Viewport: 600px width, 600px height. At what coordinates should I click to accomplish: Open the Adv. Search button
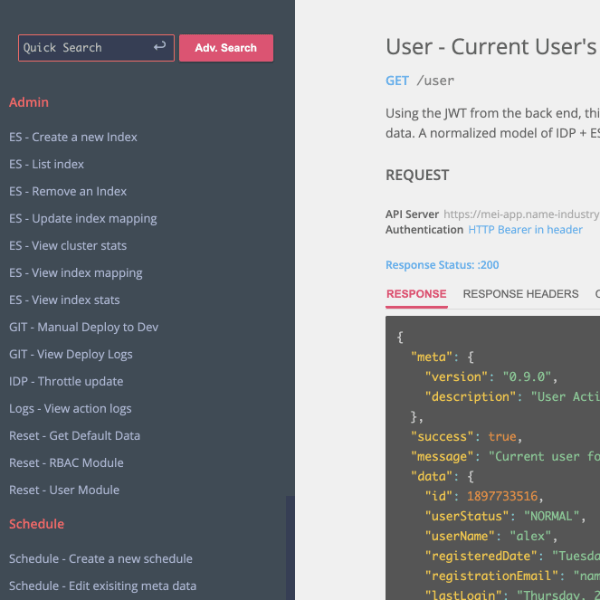(x=226, y=48)
